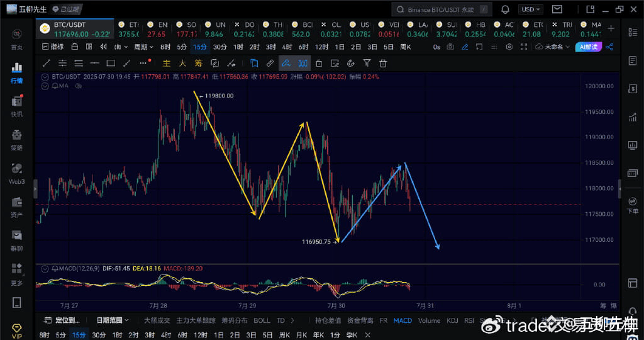Open the 未命名 layout dropdown
This screenshot has height=340, width=644.
pos(553,47)
